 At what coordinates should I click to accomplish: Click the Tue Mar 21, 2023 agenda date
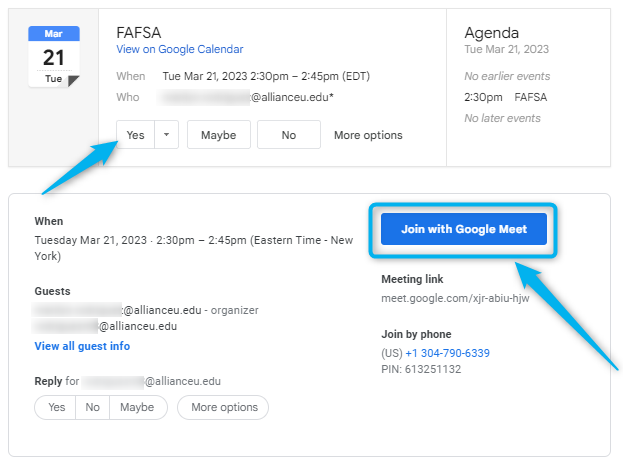(507, 49)
